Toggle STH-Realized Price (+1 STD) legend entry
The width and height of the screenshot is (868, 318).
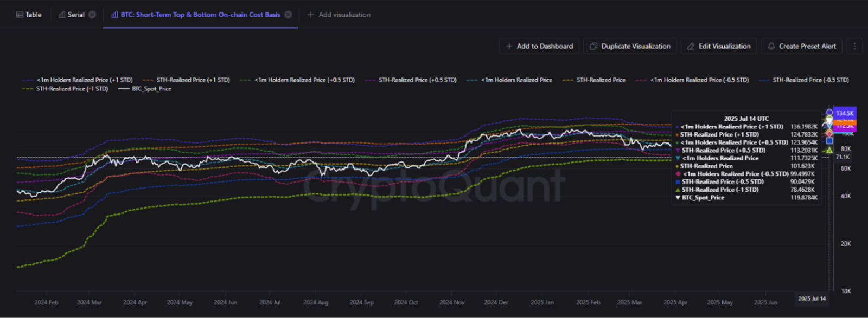click(x=186, y=80)
